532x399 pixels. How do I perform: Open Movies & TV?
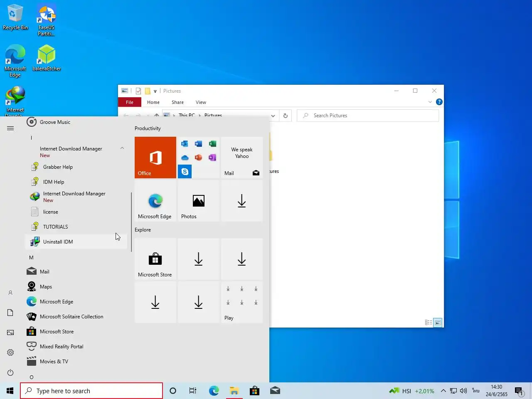[x=76, y=361]
